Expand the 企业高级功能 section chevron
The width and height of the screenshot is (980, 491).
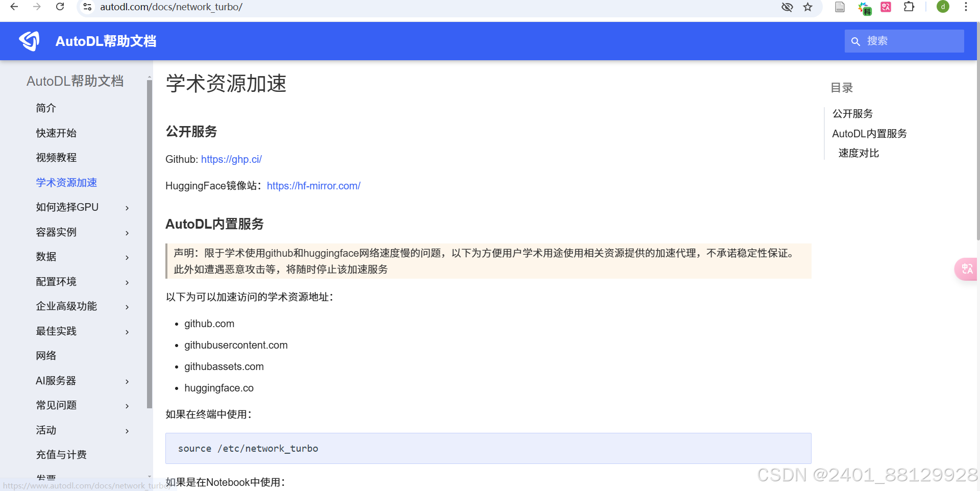tap(127, 307)
